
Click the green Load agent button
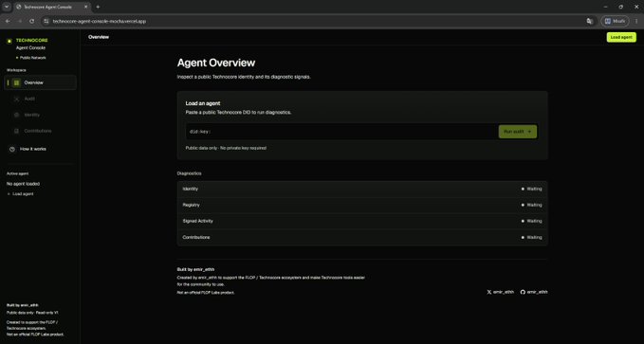coord(621,37)
